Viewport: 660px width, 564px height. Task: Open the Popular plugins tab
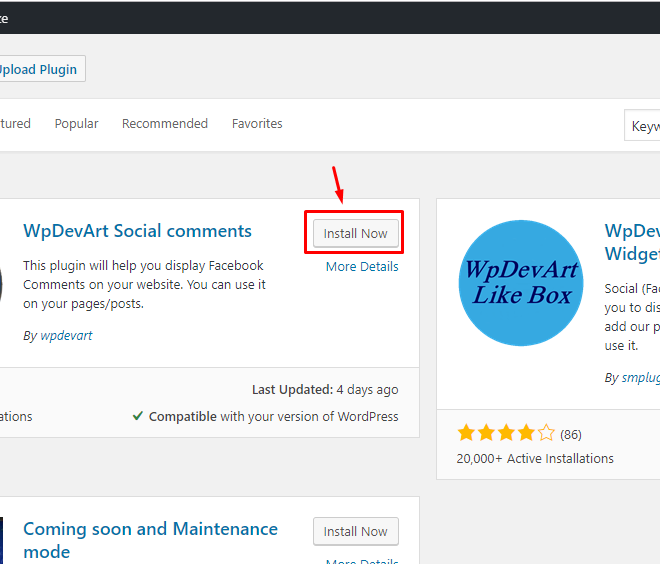76,124
